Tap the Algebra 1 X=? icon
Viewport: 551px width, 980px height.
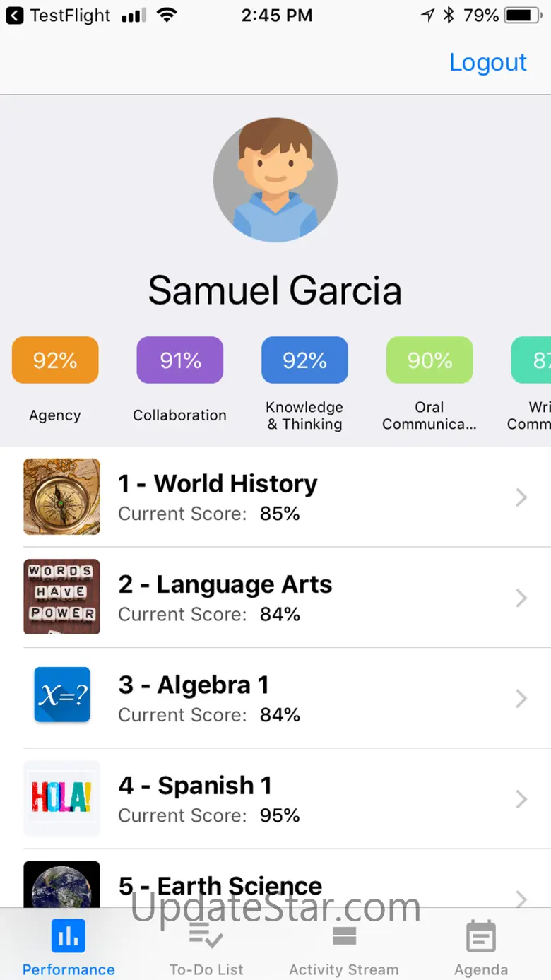coord(62,695)
